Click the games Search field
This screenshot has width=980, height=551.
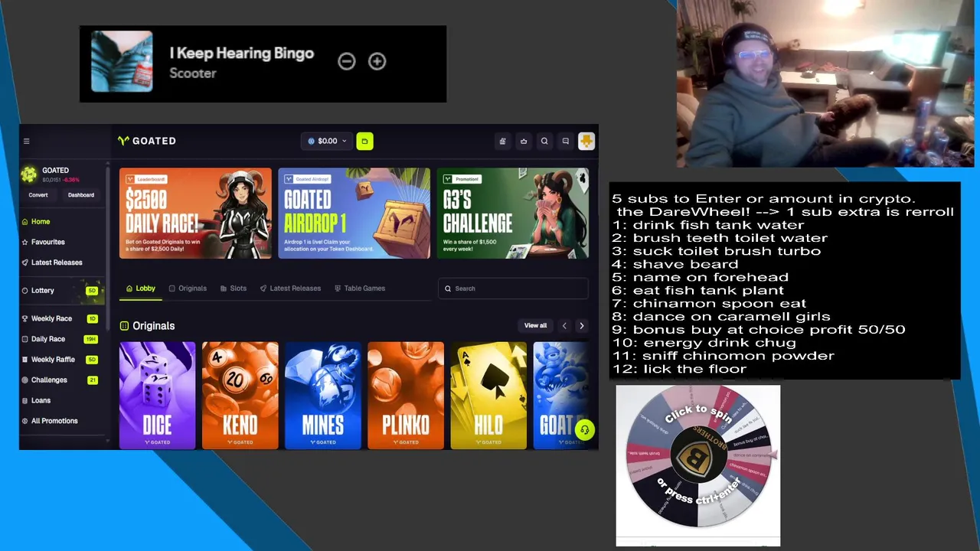click(x=513, y=289)
